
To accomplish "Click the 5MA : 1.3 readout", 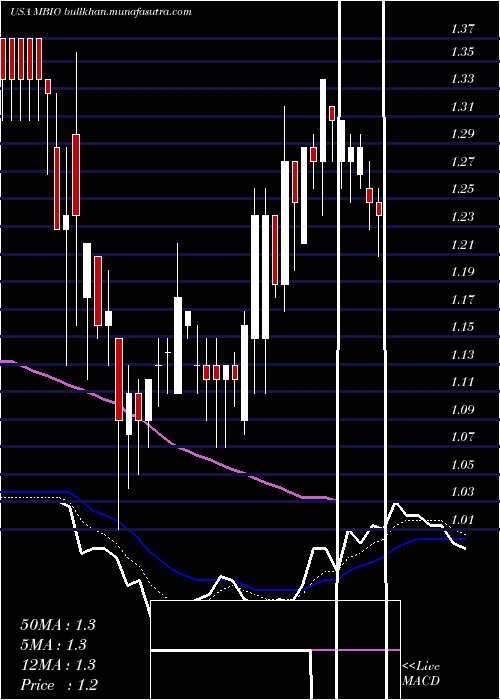I will click(x=54, y=645).
